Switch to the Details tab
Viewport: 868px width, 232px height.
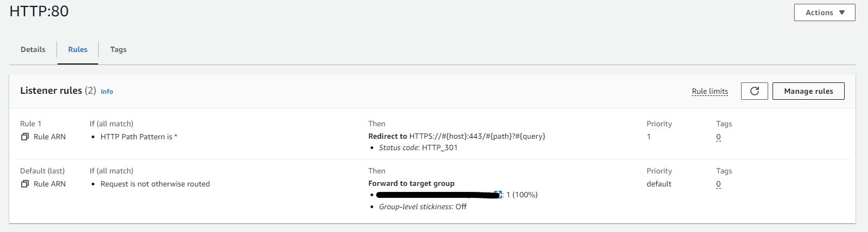click(33, 49)
